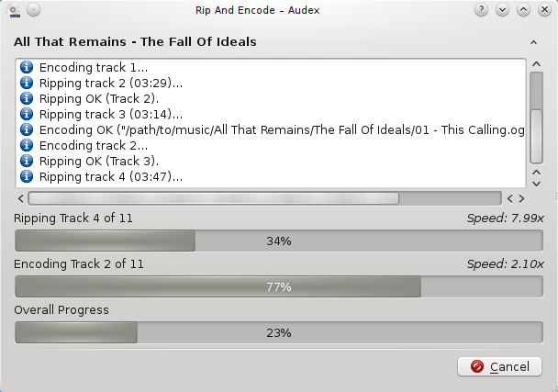Image resolution: width=558 pixels, height=392 pixels.
Task: Click info icon next to "Ripping track 3 (03:14)"
Action: pos(27,115)
